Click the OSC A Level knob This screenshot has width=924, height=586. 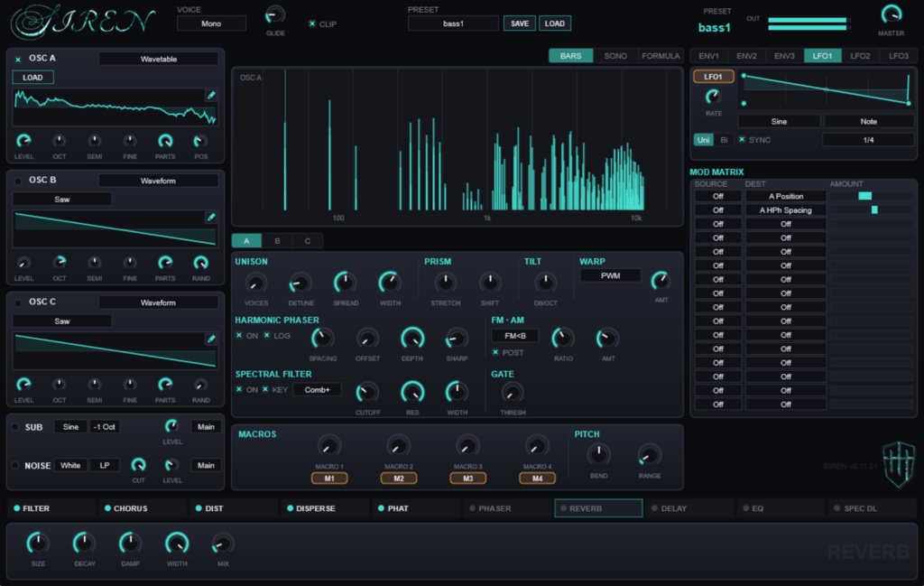(x=23, y=141)
